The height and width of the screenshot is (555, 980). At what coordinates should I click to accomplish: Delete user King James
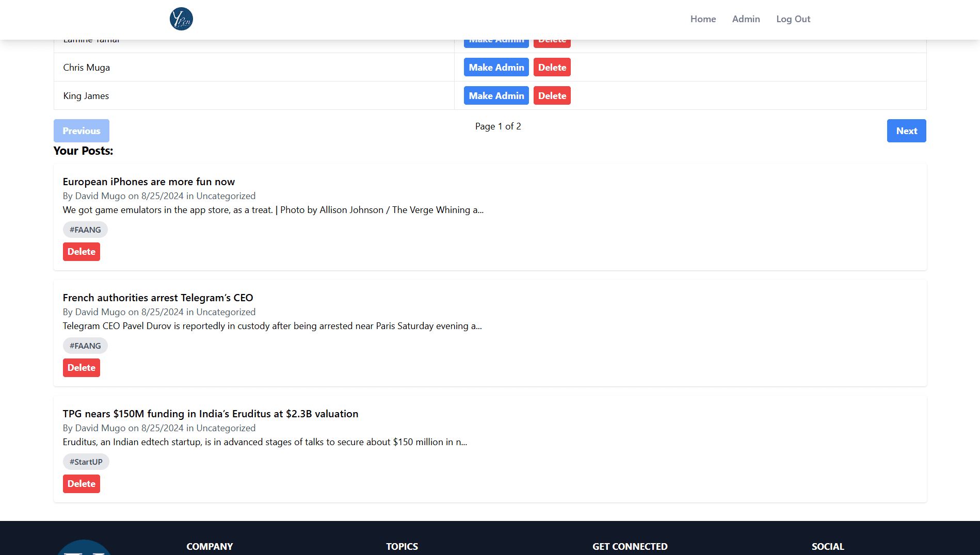pyautogui.click(x=552, y=95)
